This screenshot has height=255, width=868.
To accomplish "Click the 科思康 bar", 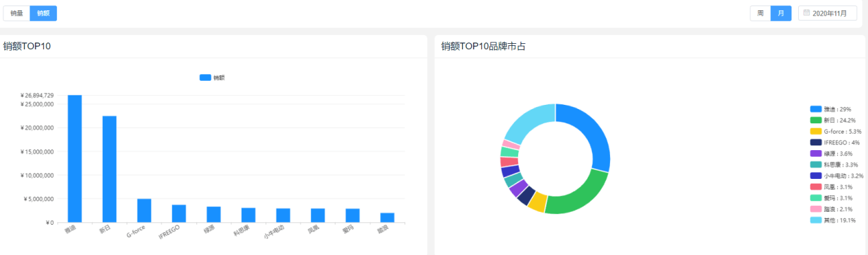I will point(248,215).
